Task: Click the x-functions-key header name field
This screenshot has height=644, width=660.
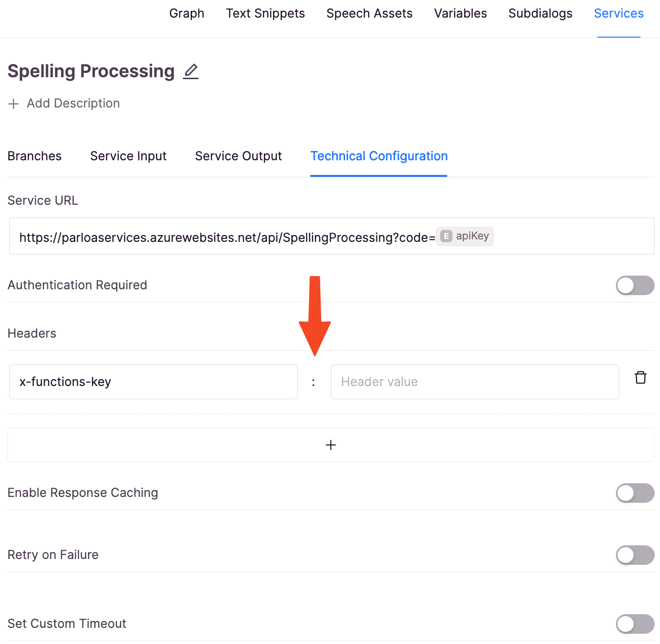Action: coord(154,382)
